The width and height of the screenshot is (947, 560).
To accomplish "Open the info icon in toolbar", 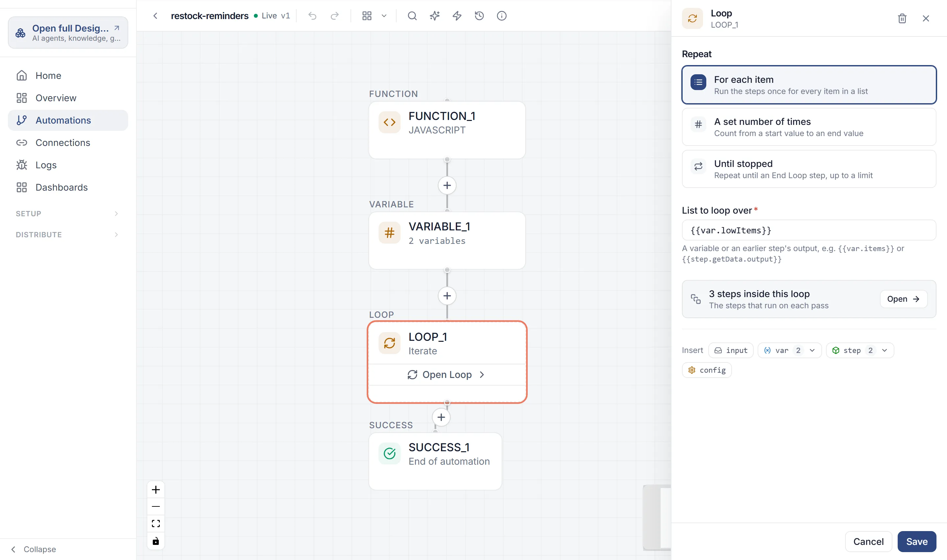I will (502, 16).
